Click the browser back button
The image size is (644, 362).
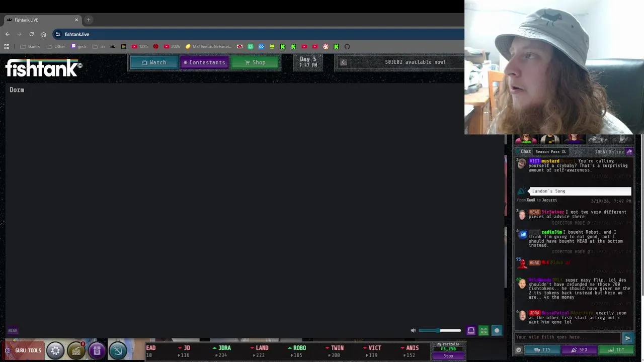pyautogui.click(x=7, y=34)
